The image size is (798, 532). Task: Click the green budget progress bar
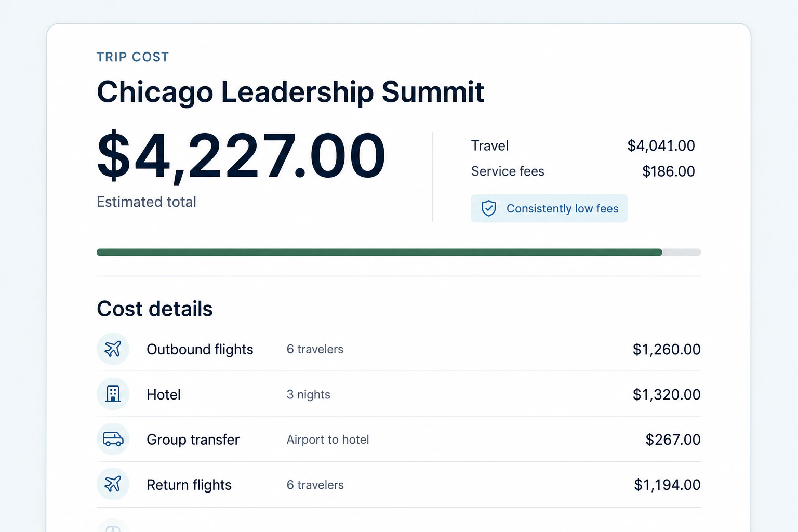click(x=398, y=252)
